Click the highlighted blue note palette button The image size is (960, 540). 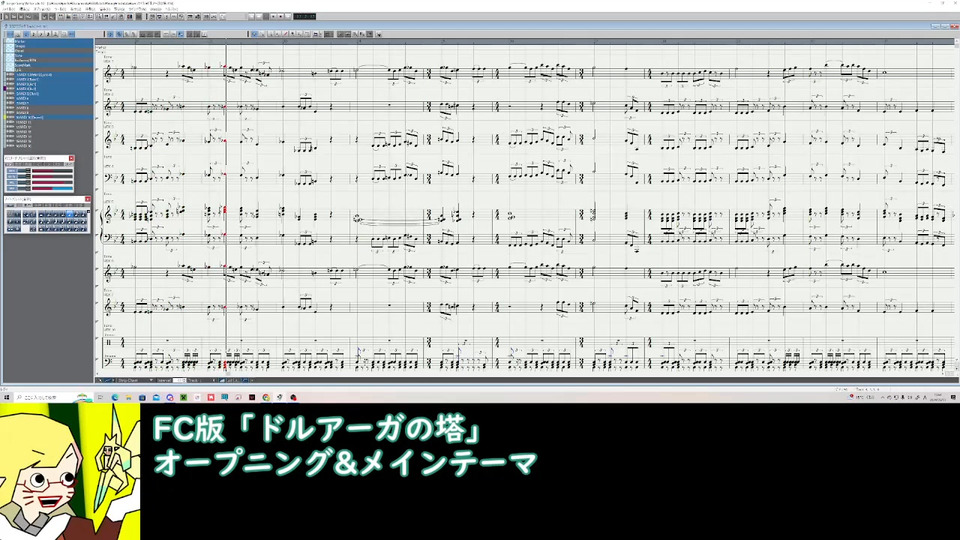[x=70, y=214]
